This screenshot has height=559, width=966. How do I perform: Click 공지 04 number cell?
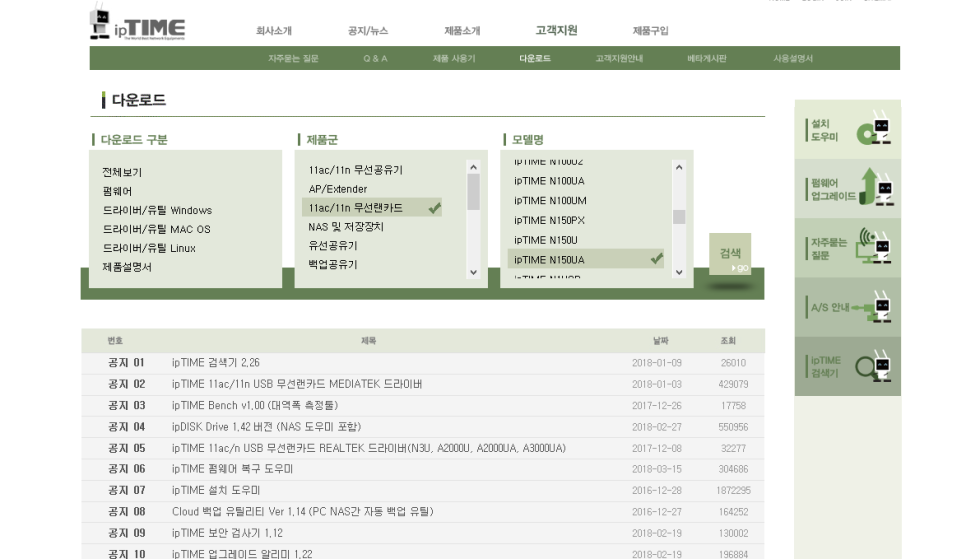(126, 426)
